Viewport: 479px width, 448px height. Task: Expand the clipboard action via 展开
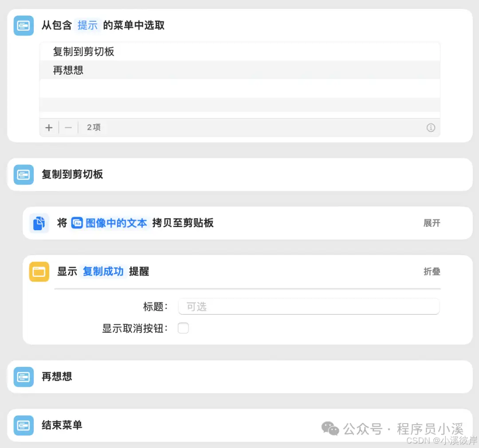click(432, 223)
